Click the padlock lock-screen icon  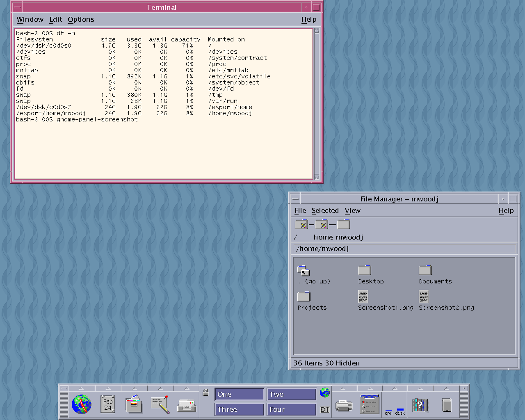click(x=206, y=393)
